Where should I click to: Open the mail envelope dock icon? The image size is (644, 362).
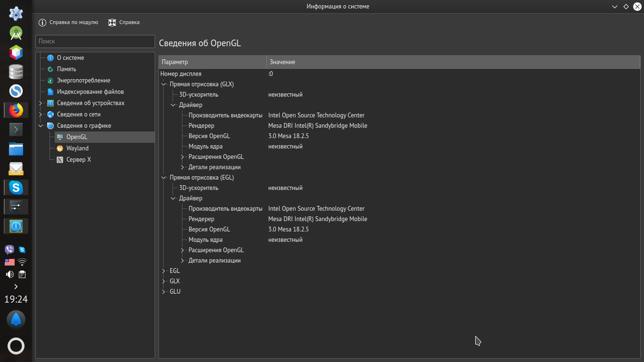(16, 168)
